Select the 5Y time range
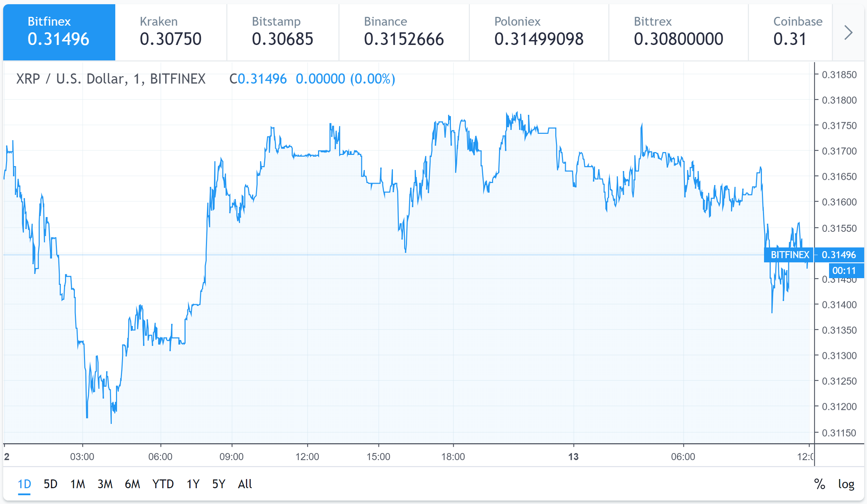867x504 pixels. [219, 484]
